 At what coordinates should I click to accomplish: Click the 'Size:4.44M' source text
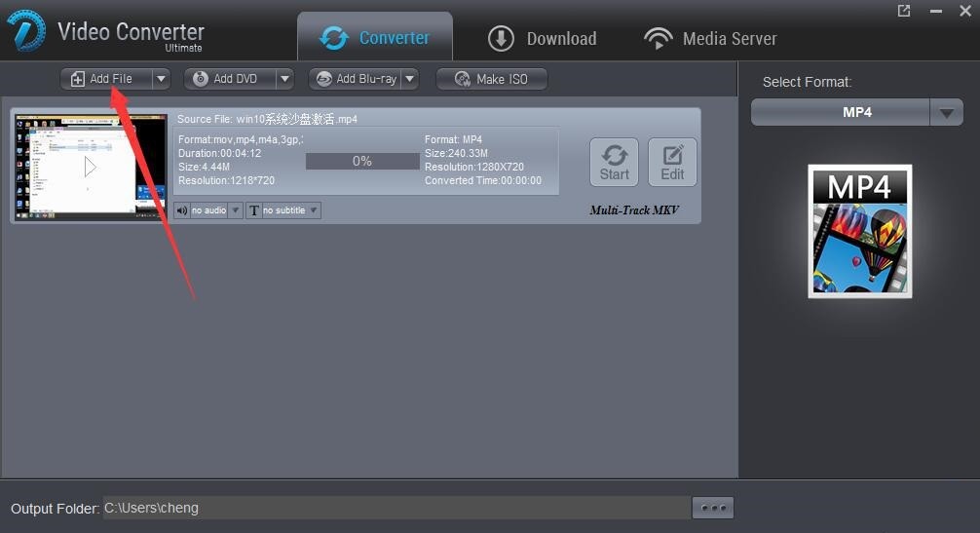pos(204,167)
